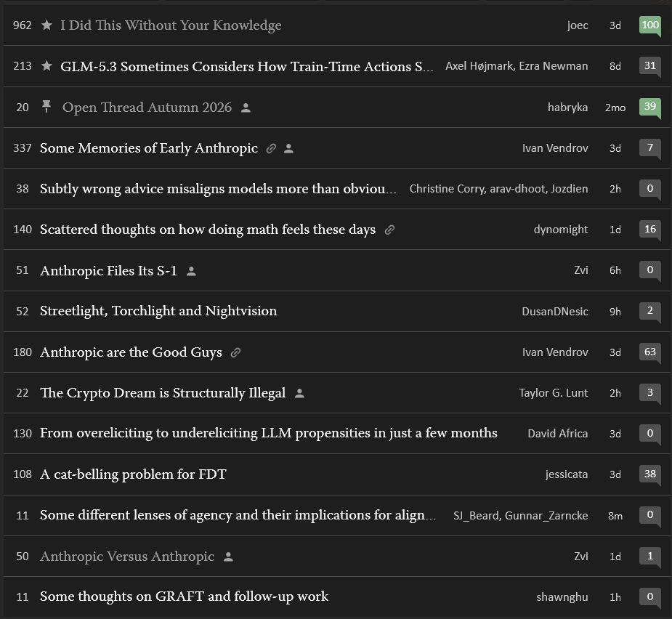Click the person icon after The Crypto Dream post

coord(299,393)
